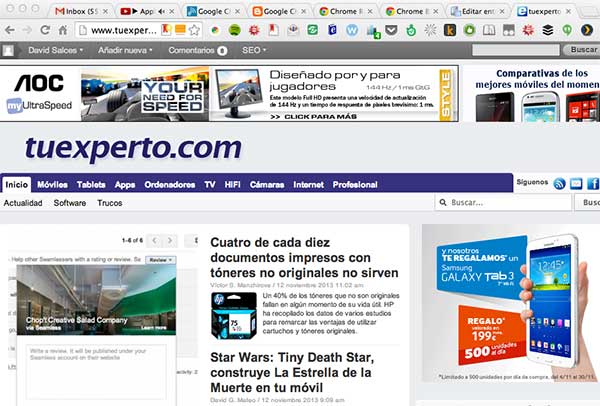This screenshot has width=600, height=406.
Task: Click the review text area in widget
Action: pos(96,372)
